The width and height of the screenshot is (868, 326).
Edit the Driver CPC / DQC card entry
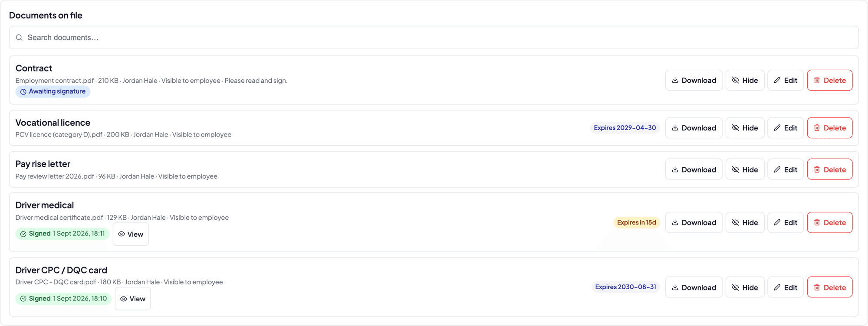[x=786, y=287]
